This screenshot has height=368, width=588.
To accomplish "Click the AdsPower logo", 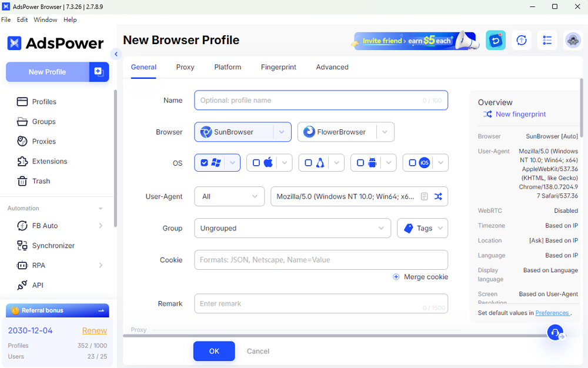I will 55,43.
